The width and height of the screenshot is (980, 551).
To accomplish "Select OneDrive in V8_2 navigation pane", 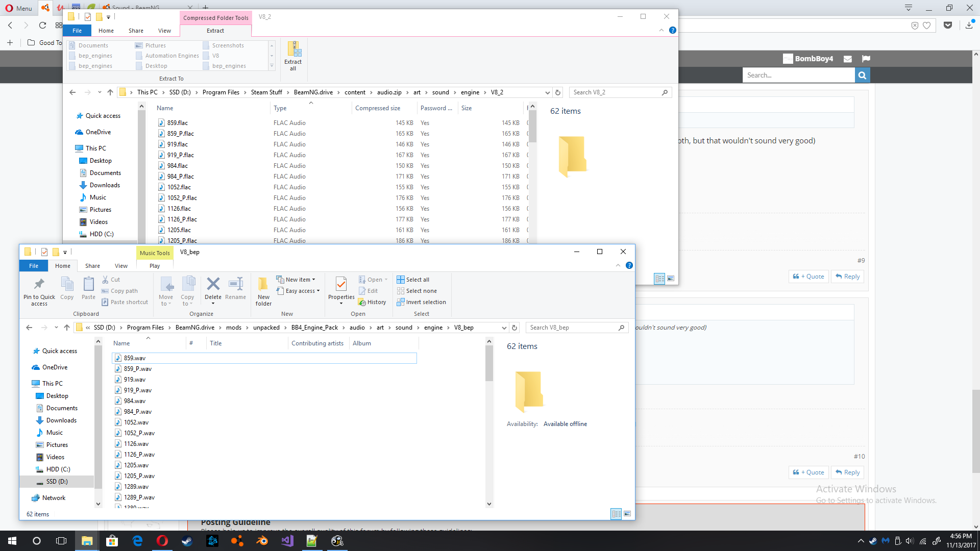I will [x=98, y=132].
